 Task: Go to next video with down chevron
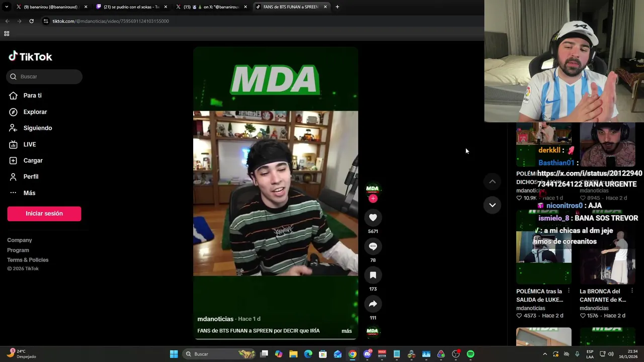(492, 205)
